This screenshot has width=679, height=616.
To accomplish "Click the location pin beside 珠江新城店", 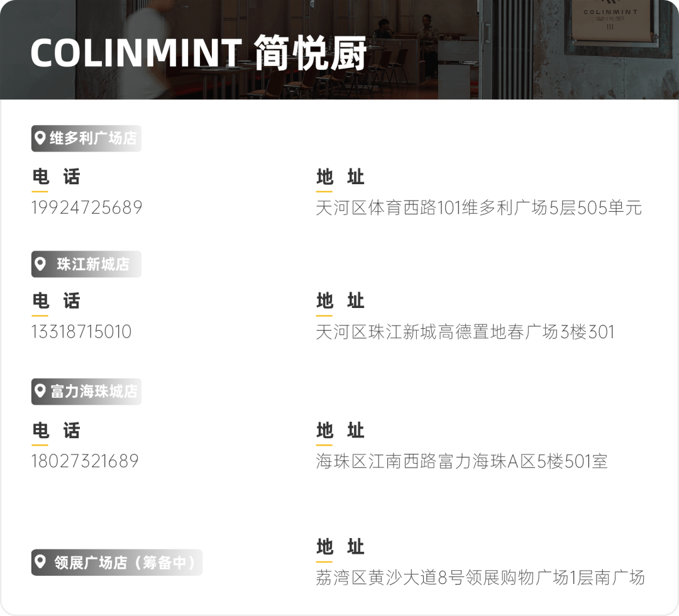I will (40, 263).
